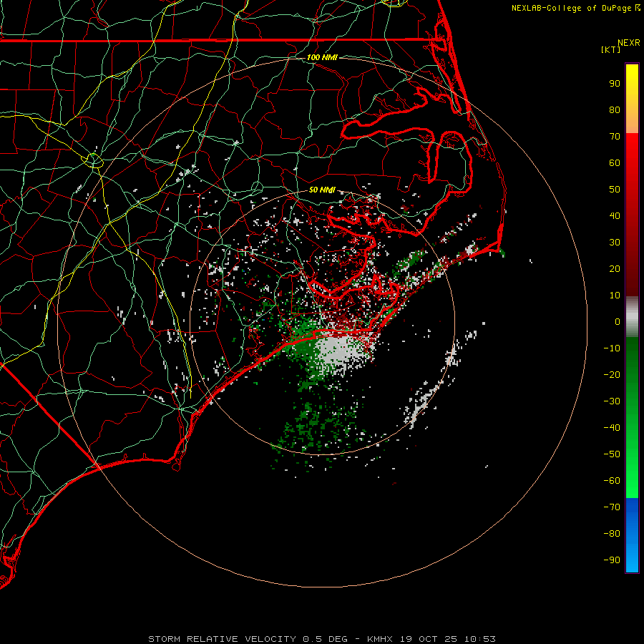Click the 90 value on the velocity scale
This screenshot has height=644, width=644.
coord(615,84)
